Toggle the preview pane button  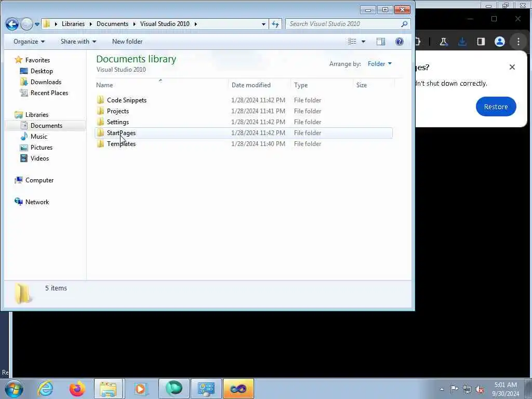(x=381, y=42)
